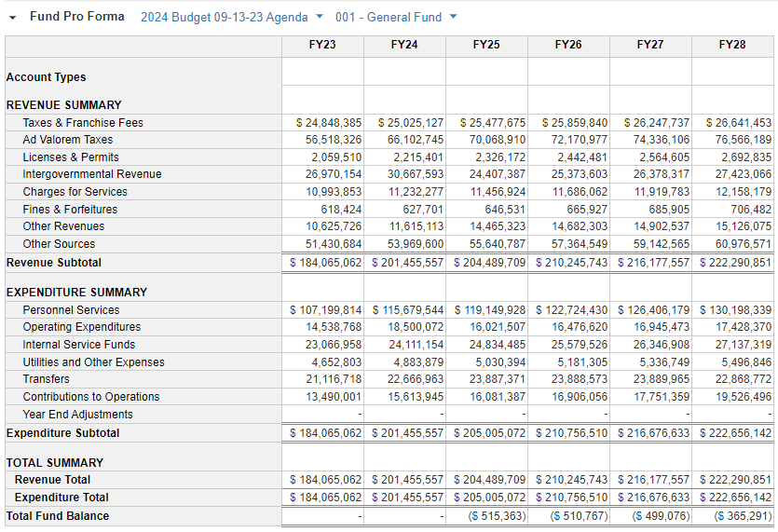Select the Taxes & Franchise Fees row label
The height and width of the screenshot is (532, 778).
[x=83, y=123]
